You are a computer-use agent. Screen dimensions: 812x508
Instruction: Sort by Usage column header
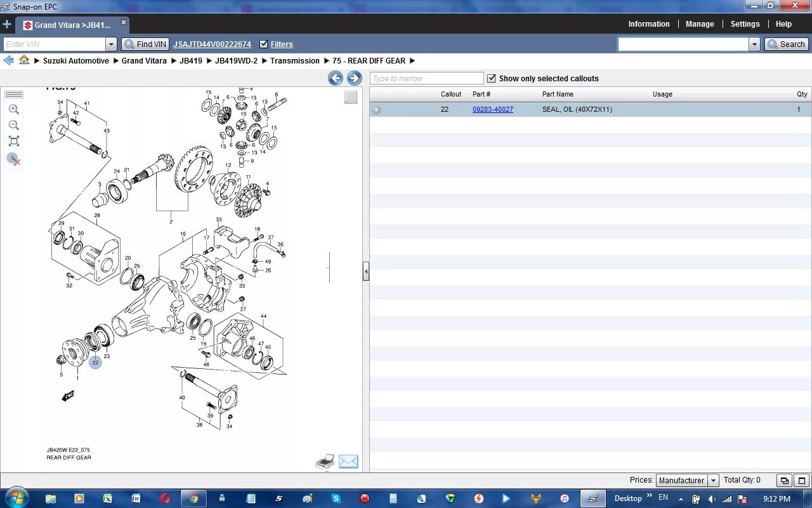pos(662,94)
